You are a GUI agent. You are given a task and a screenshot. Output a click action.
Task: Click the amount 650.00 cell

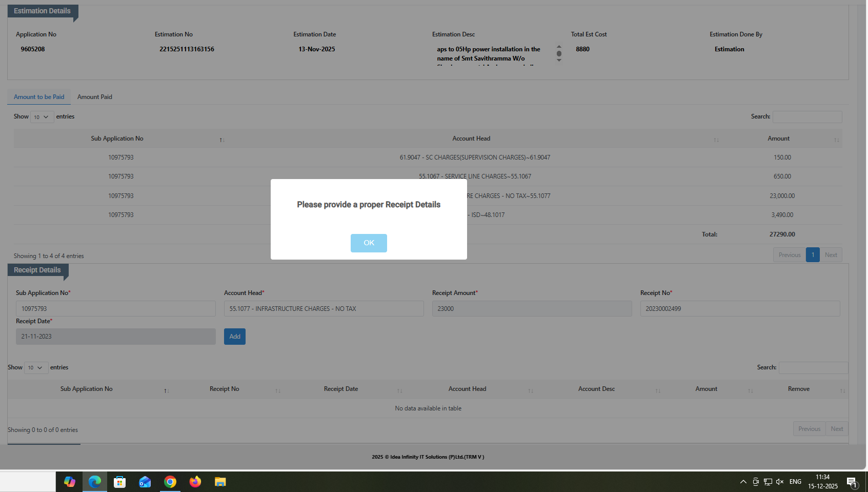pos(782,176)
